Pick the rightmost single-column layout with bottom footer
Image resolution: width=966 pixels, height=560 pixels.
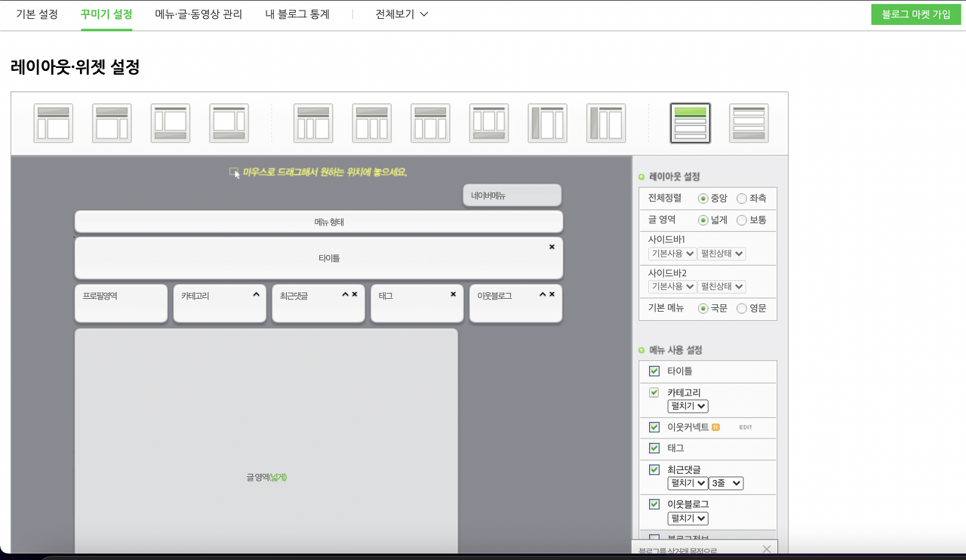[749, 123]
